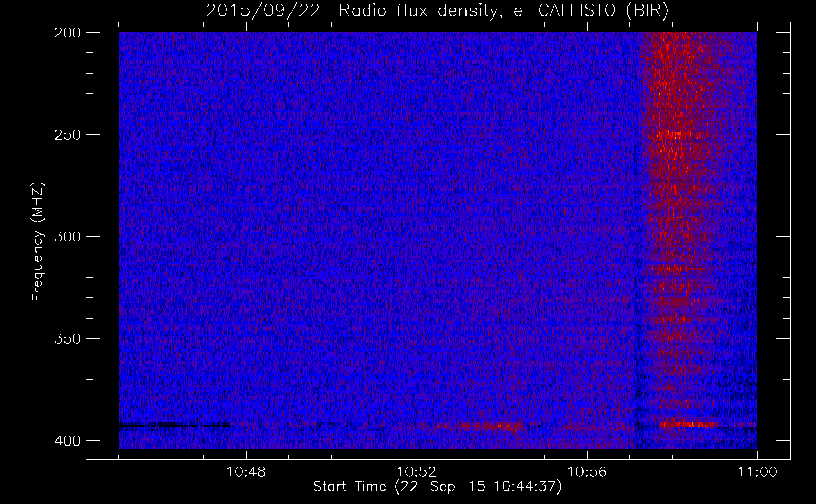
Task: Click the 10:56 time tick label
Action: [x=587, y=472]
